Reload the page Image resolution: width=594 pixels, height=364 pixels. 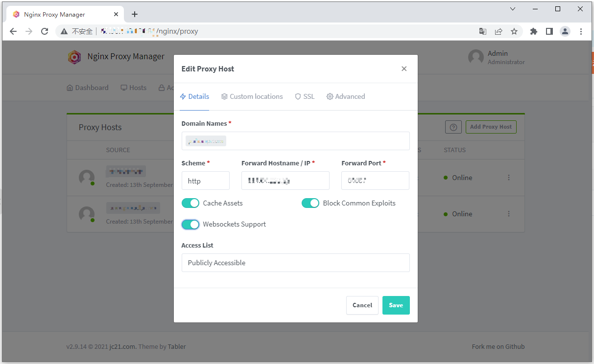point(45,31)
